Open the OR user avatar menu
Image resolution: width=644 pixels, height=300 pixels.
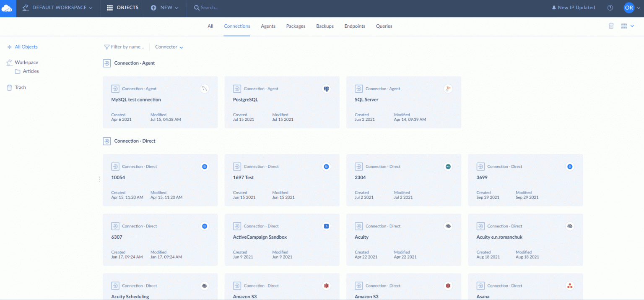click(629, 8)
